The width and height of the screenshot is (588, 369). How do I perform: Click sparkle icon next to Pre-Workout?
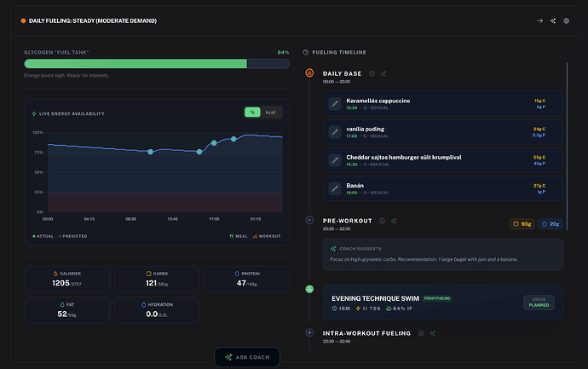pos(395,220)
